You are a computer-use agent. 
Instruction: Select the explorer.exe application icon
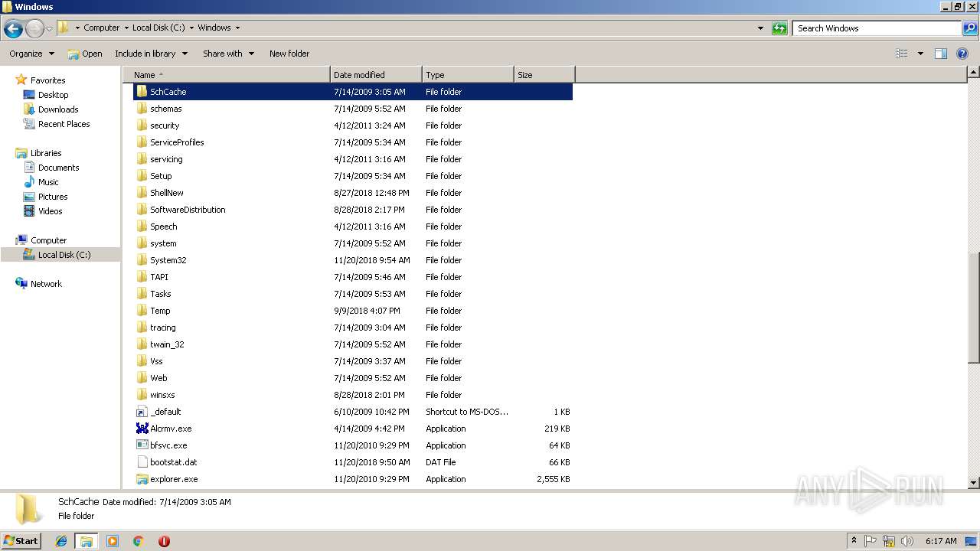[142, 479]
